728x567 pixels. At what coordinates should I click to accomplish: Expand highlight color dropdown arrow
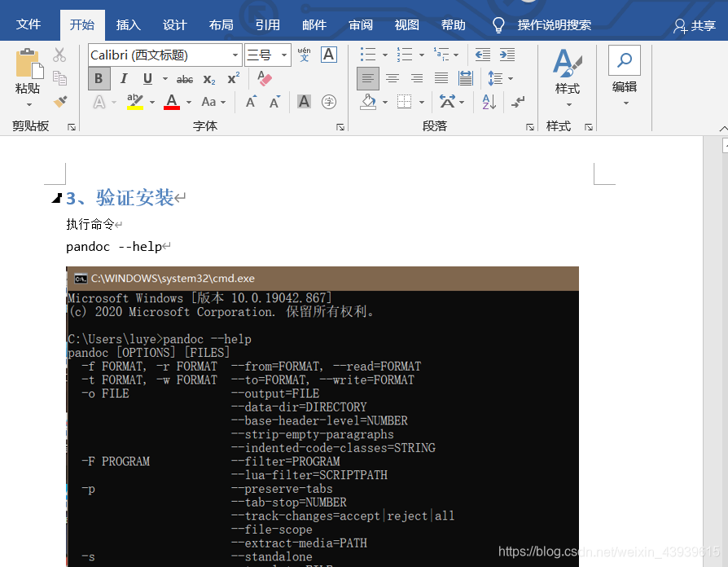pyautogui.click(x=151, y=102)
